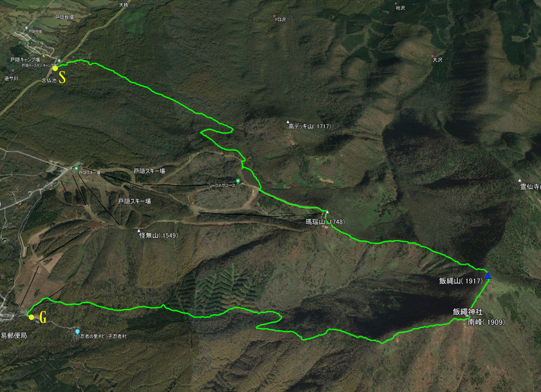Click the 高デッキ山 peak triangle marker
Image resolution: width=541 pixels, height=392 pixels.
click(288, 122)
